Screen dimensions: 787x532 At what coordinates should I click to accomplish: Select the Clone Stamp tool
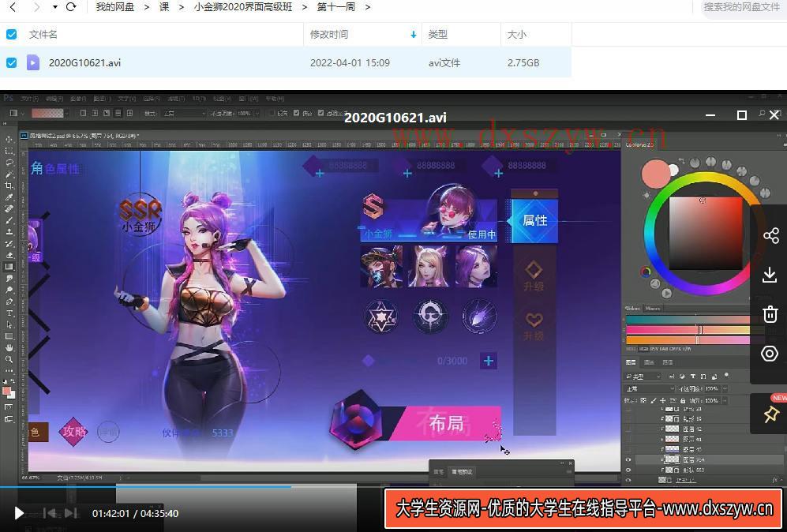pyautogui.click(x=9, y=231)
